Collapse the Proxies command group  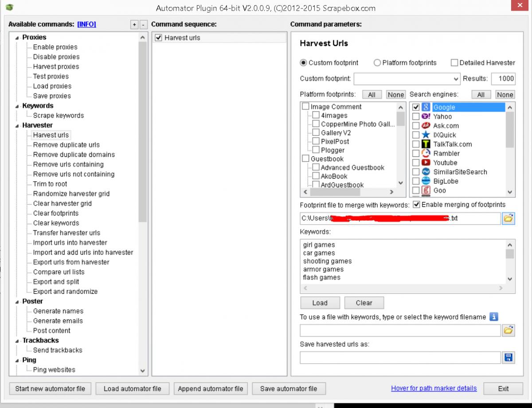point(17,38)
